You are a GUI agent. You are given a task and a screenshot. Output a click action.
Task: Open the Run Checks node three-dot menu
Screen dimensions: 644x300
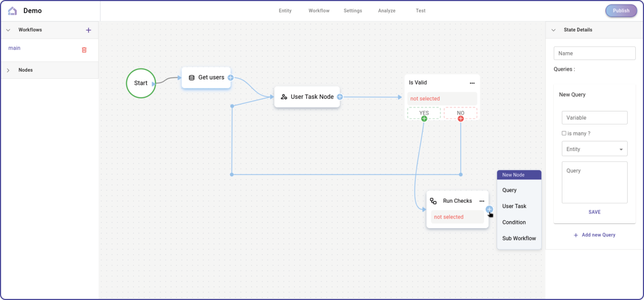tap(481, 201)
